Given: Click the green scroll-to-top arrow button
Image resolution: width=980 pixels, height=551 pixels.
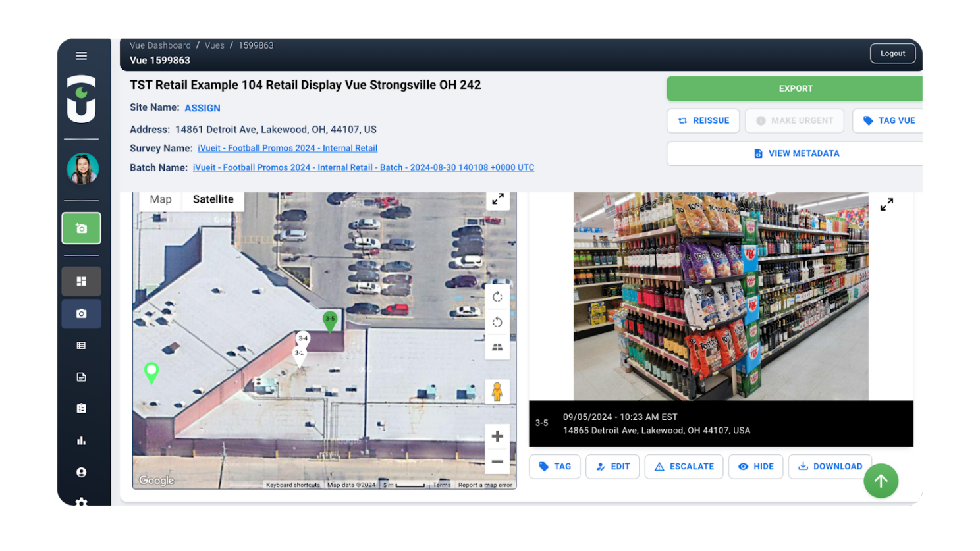Looking at the screenshot, I should point(881,481).
